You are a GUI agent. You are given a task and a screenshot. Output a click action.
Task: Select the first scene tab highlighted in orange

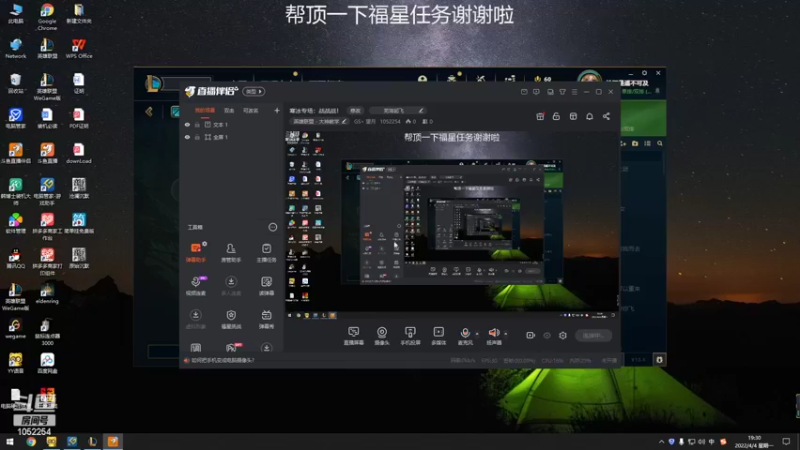point(205,110)
